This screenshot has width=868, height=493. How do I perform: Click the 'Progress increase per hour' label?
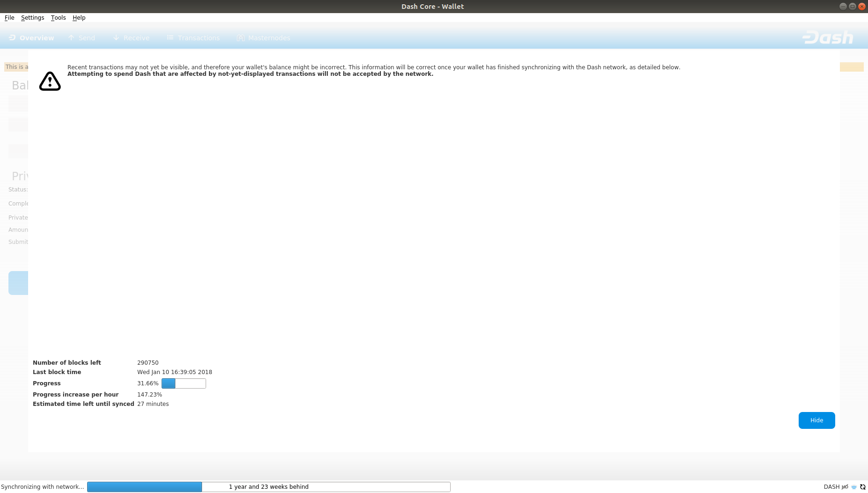click(76, 395)
